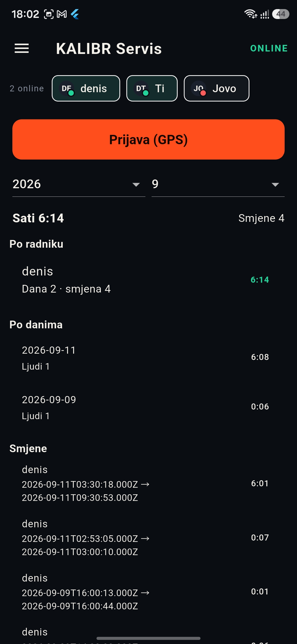Tap the battery indicator in status bar

pos(280,14)
